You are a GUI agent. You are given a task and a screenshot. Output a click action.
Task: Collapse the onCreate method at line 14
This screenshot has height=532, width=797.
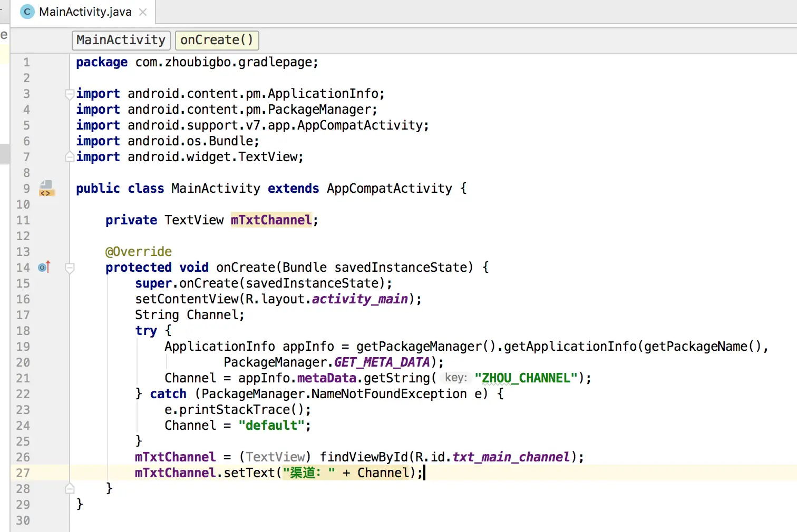pyautogui.click(x=69, y=268)
